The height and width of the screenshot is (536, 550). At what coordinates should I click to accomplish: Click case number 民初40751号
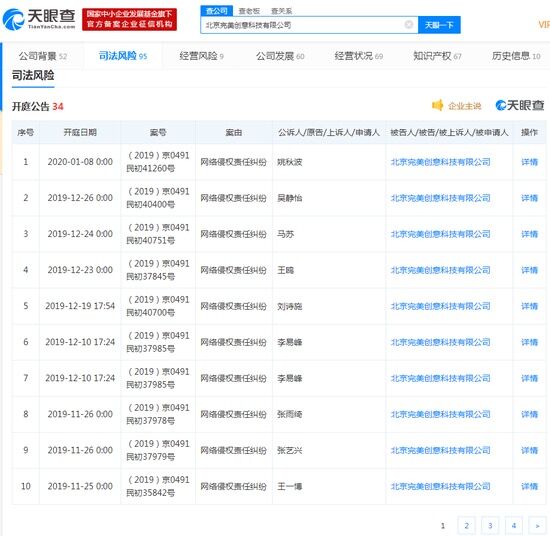150,241
